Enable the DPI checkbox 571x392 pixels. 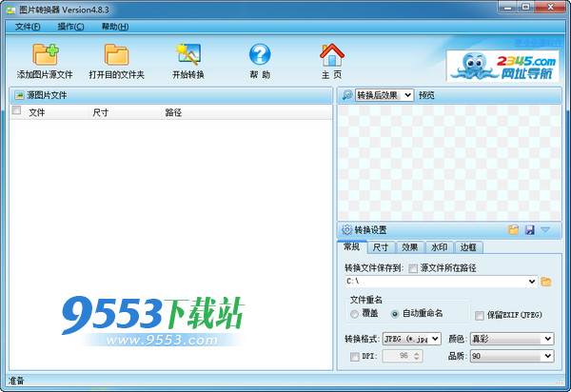[354, 357]
